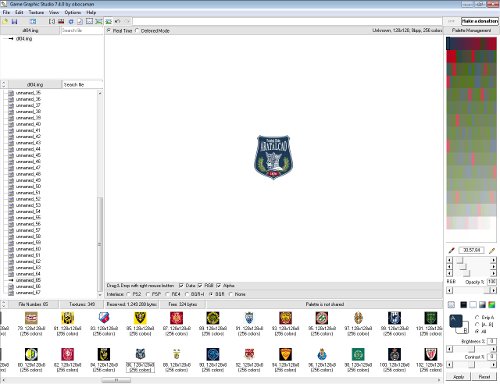Image resolution: width=500 pixels, height=384 pixels.
Task: Click the spinner left of lower d04.img header
Action: coord(4,84)
